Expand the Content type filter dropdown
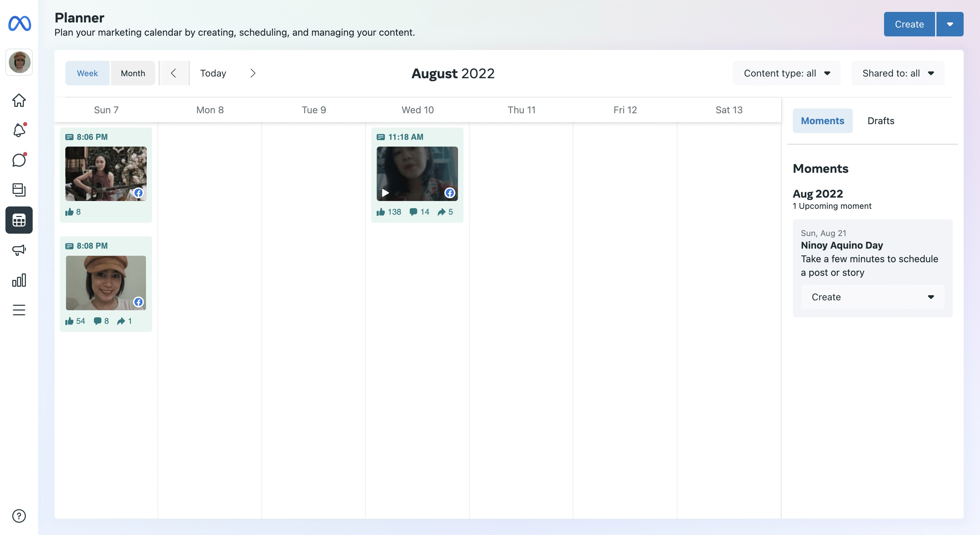 point(786,73)
